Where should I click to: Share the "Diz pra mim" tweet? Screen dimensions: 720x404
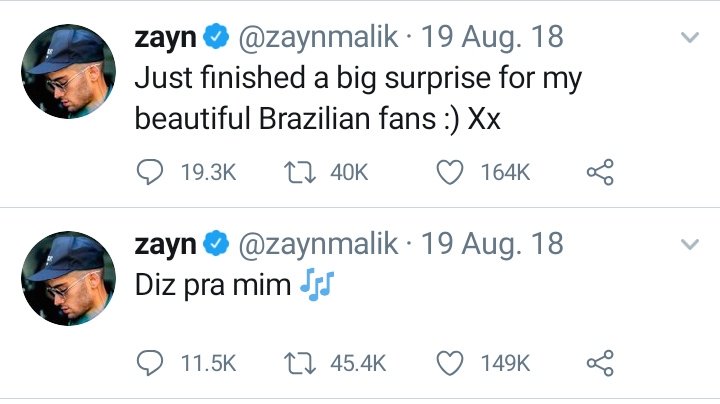point(599,362)
